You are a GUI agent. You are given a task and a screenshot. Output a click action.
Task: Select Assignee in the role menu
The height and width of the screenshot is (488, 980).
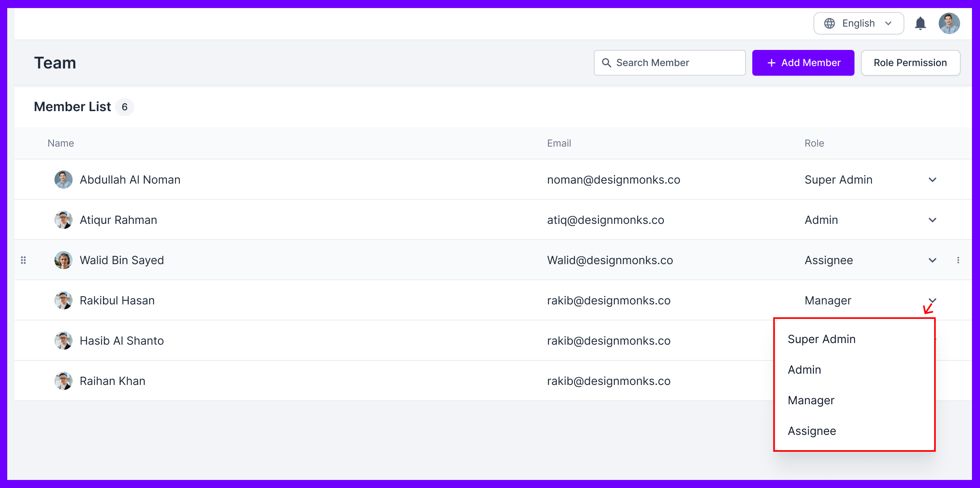[x=854, y=431]
